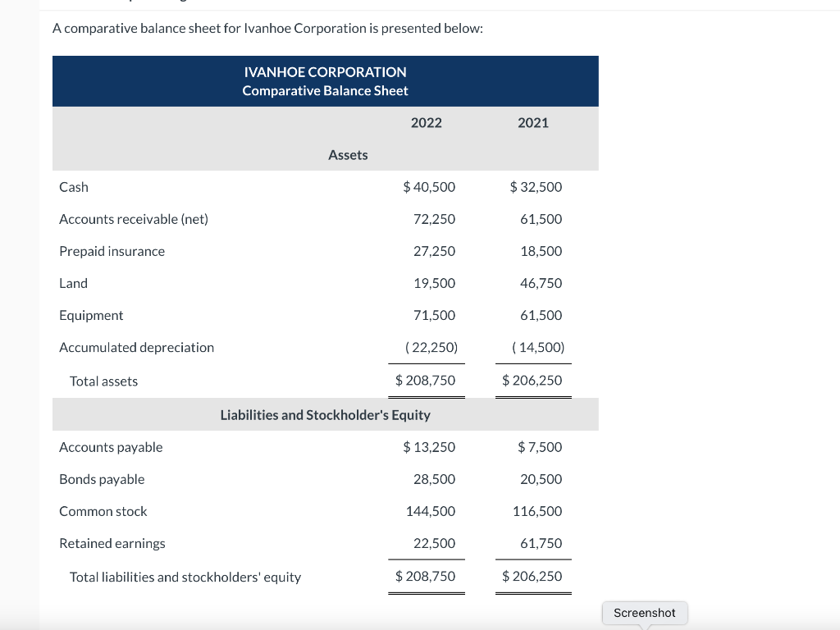The width and height of the screenshot is (840, 630).
Task: Click the Cash row label
Action: click(x=73, y=187)
